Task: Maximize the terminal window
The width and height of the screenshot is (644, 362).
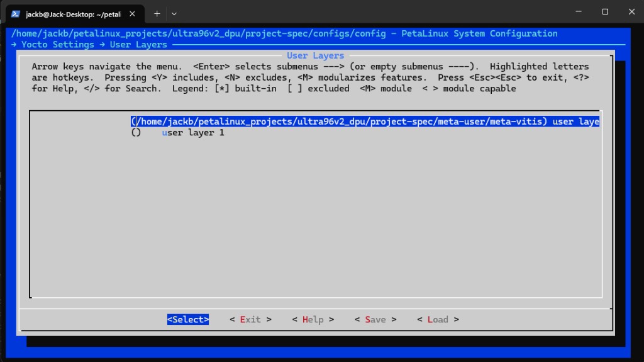Action: point(605,12)
